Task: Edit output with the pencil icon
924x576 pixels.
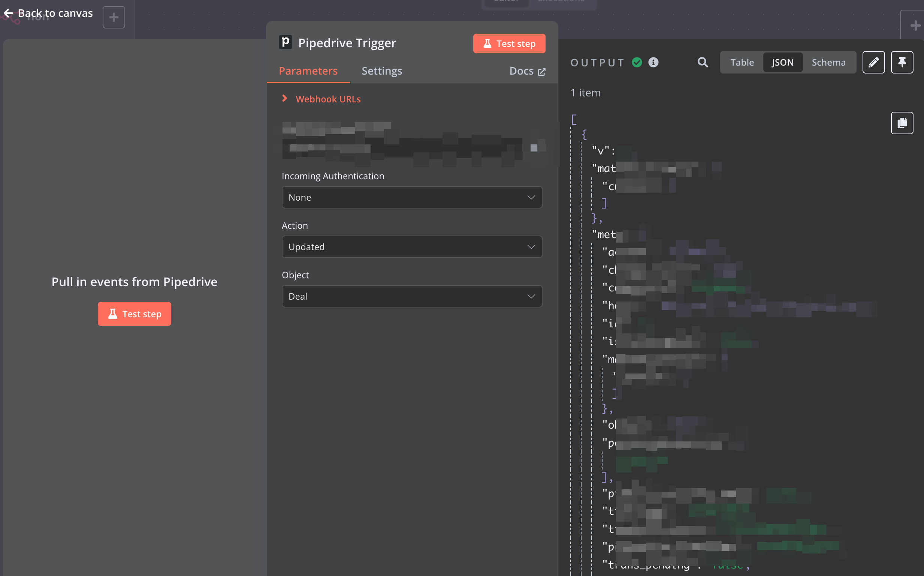Action: pos(873,62)
